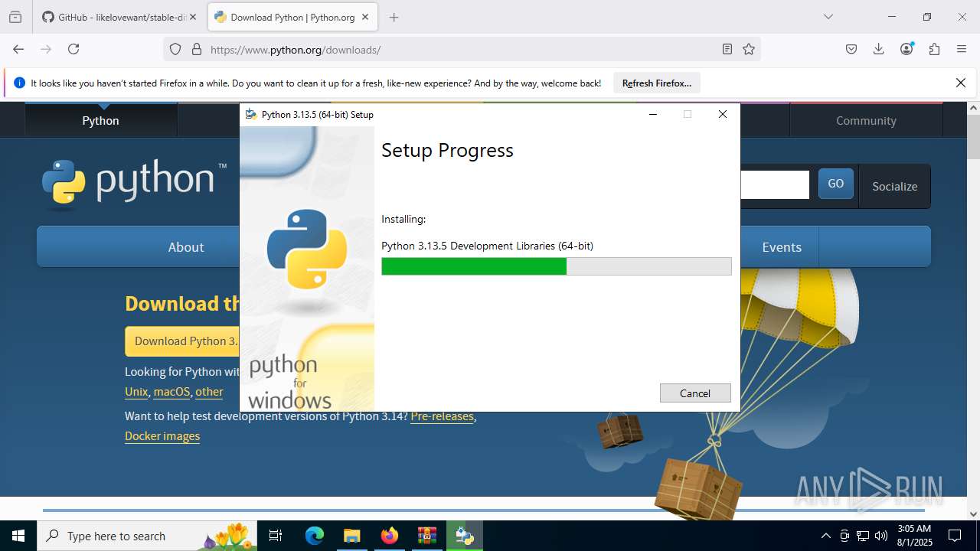Open the tracking protection shield icon
This screenshot has width=980, height=551.
coord(175,49)
